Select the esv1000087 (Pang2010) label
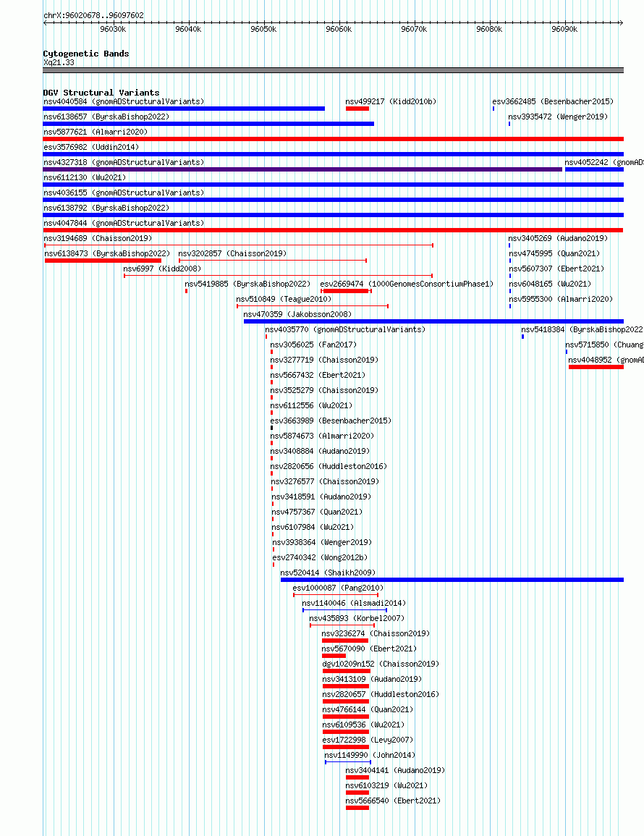This screenshot has width=644, height=836. click(338, 588)
